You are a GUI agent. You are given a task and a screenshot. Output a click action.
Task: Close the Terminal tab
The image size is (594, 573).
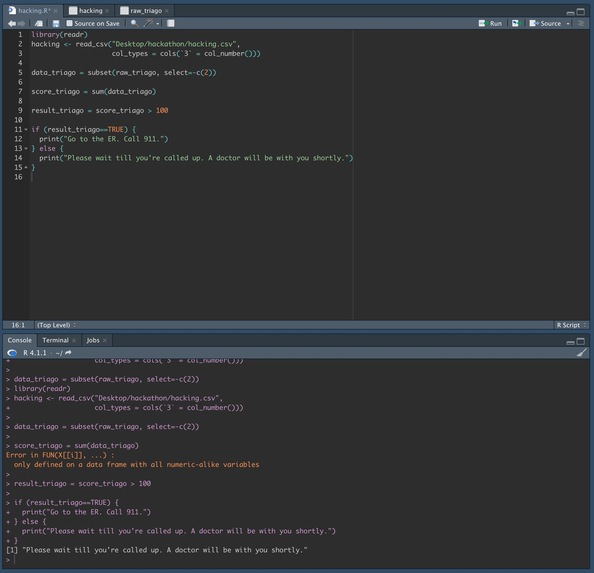[x=74, y=340]
